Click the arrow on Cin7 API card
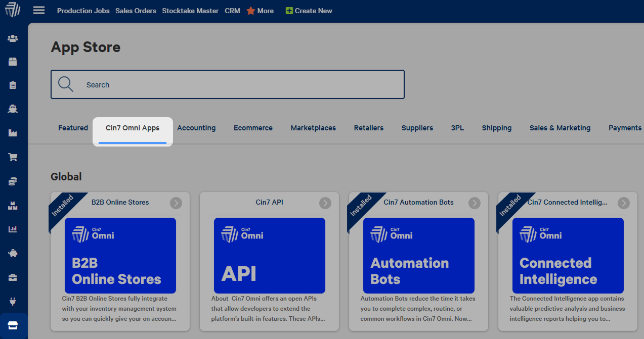644x339 pixels. [x=325, y=203]
